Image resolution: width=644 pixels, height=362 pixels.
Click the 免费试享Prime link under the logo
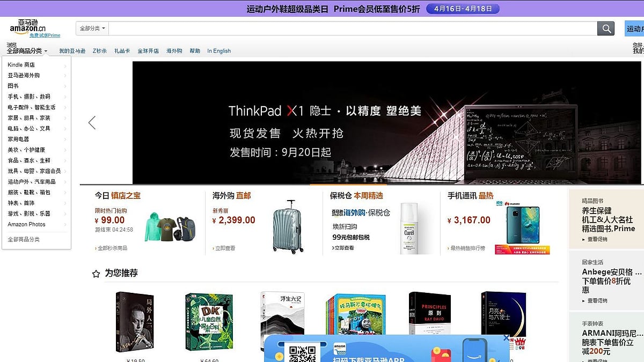[46, 35]
